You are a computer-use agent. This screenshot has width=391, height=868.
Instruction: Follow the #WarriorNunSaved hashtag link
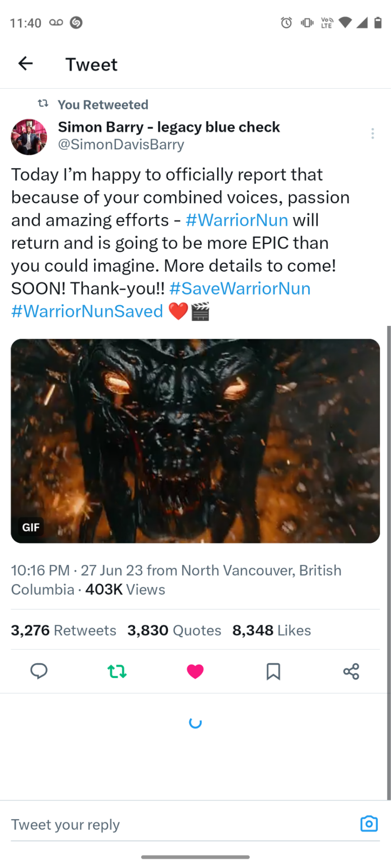coord(87,311)
